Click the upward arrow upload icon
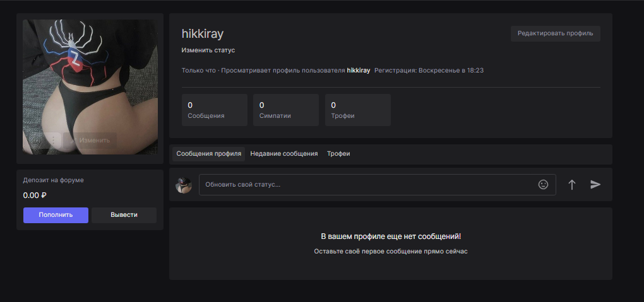 tap(572, 185)
